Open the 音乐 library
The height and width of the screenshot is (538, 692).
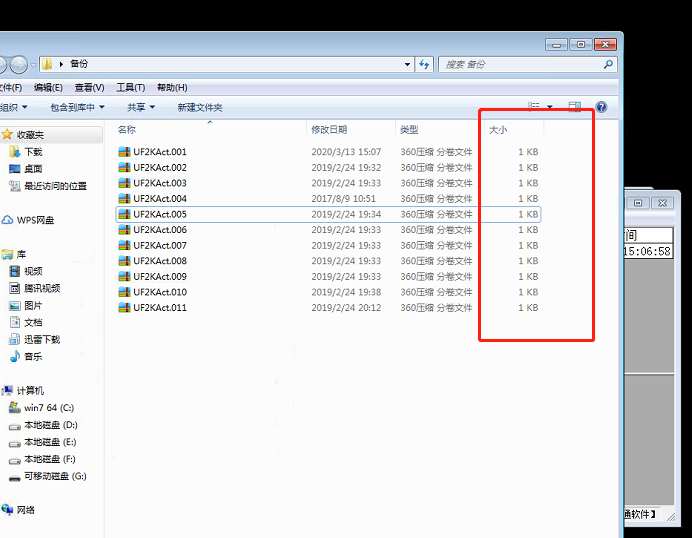(33, 356)
